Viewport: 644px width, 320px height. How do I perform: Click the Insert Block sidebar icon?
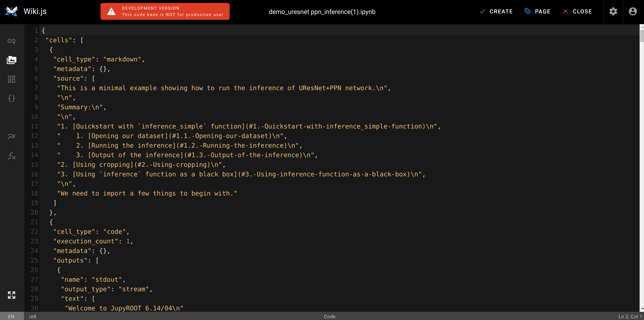coord(12,79)
